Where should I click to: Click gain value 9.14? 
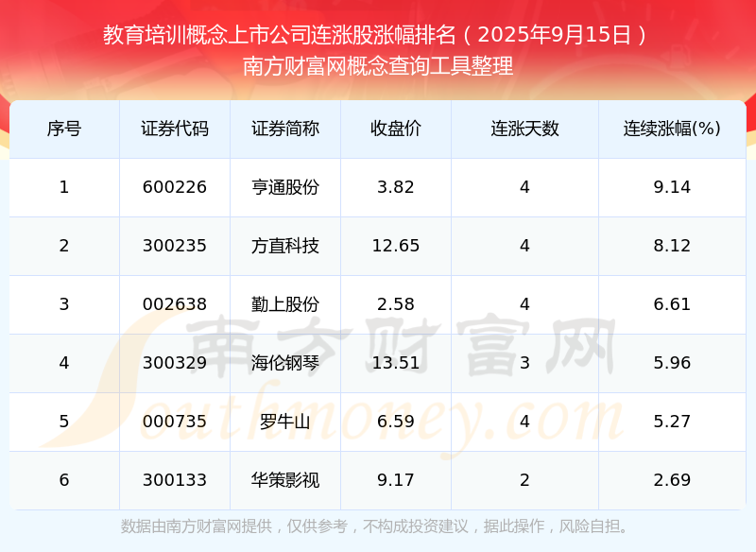click(672, 187)
